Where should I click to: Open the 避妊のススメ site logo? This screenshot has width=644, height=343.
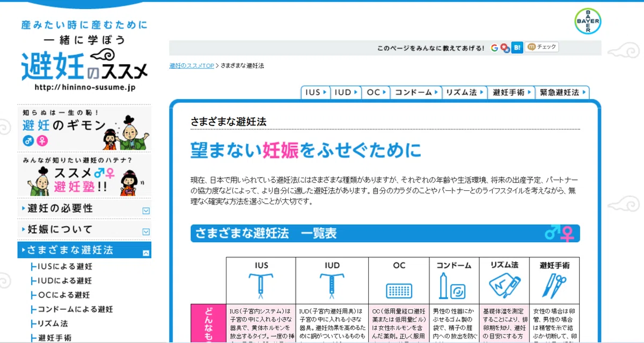click(x=84, y=56)
